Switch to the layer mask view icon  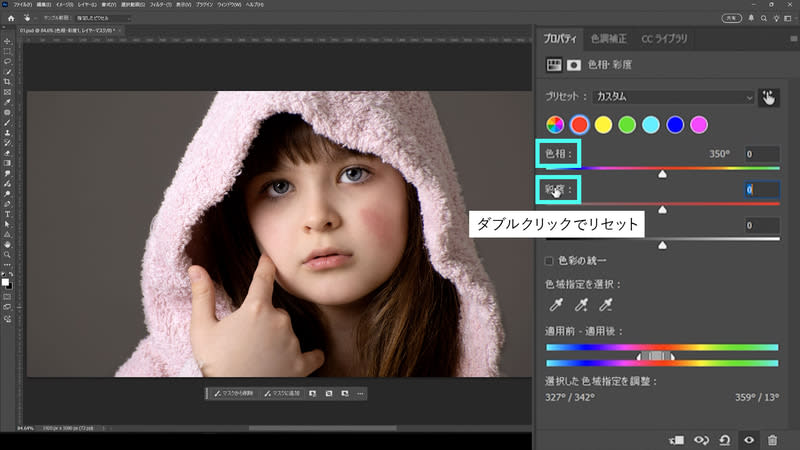(574, 65)
